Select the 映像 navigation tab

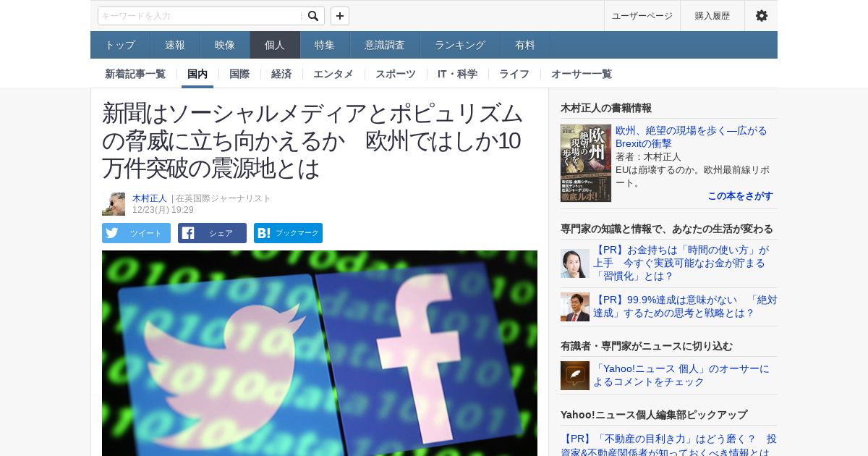[x=225, y=45]
